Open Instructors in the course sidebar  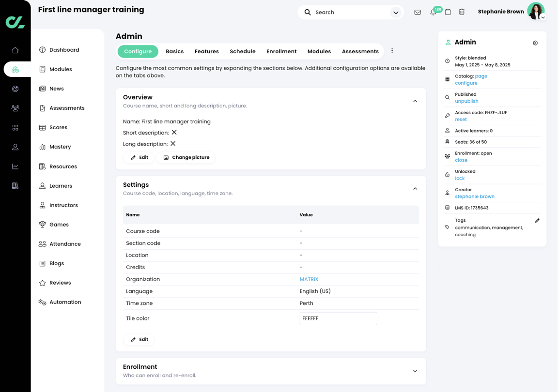point(58,205)
